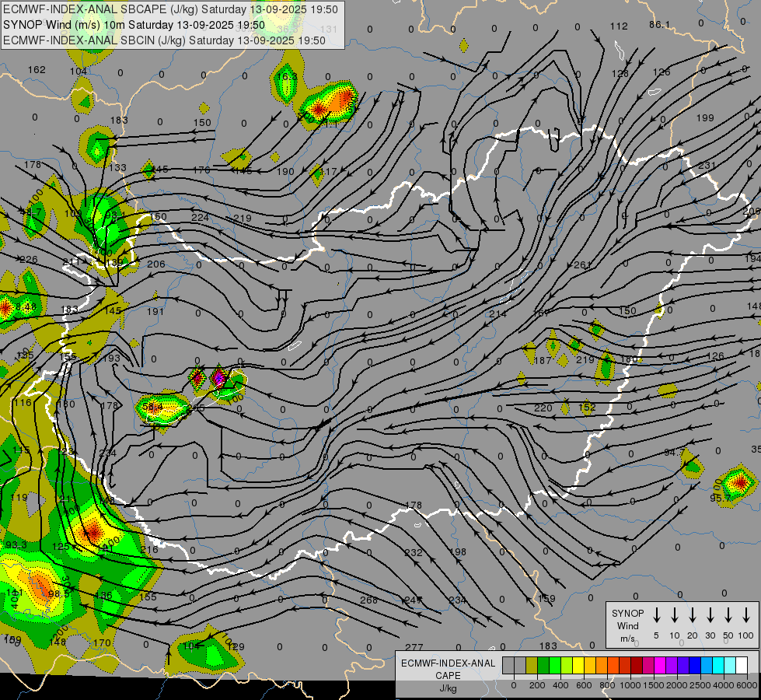The width and height of the screenshot is (761, 700).
Task: Click the SYNOP Wind 10m header line
Action: coord(134,25)
